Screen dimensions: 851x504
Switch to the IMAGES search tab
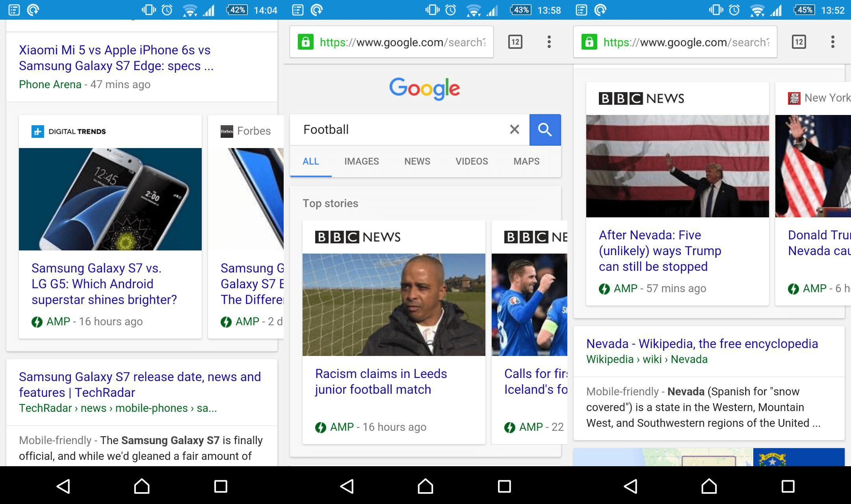(362, 161)
